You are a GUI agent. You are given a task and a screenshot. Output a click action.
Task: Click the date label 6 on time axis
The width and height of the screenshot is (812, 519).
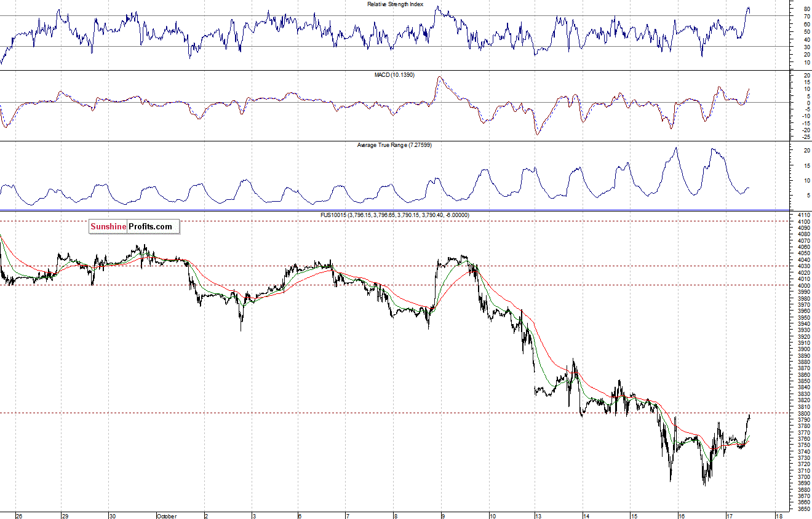tap(299, 516)
